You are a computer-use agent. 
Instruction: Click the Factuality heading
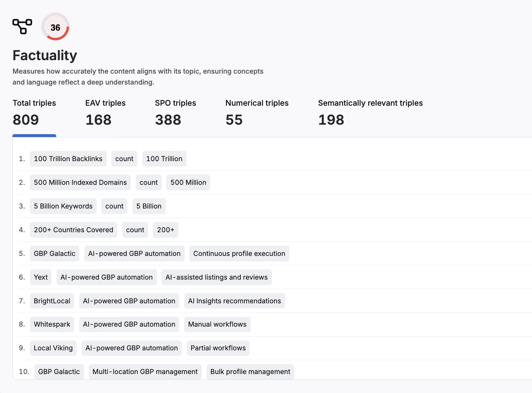click(x=45, y=55)
